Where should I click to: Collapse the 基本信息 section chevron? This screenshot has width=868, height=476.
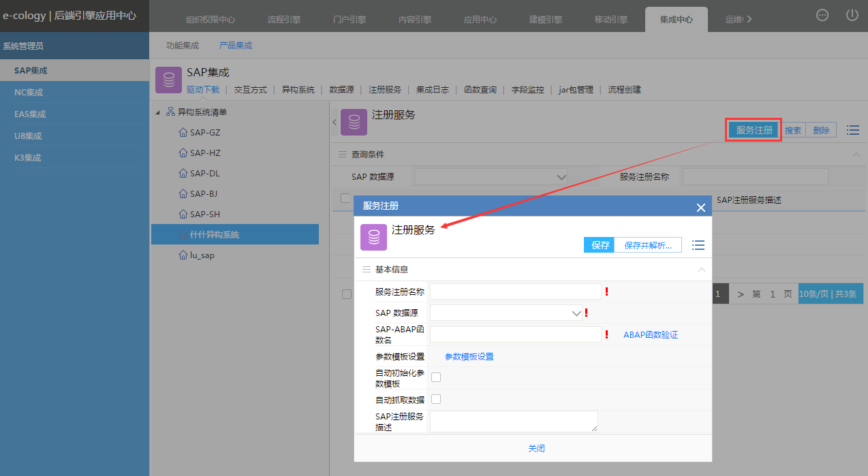[702, 270]
